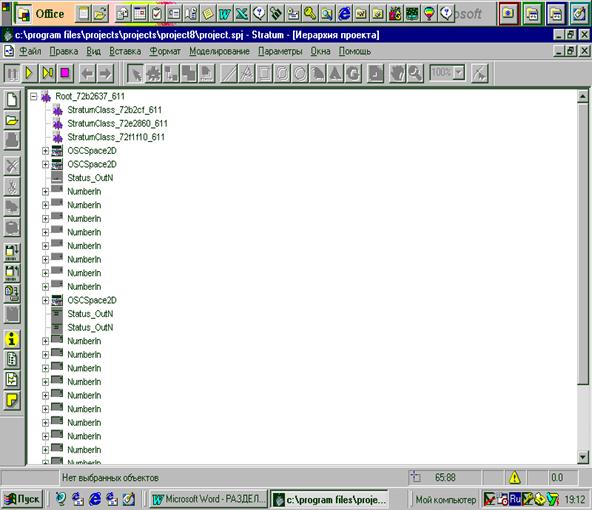Click the Пуск start button
Image resolution: width=592 pixels, height=510 pixels.
23,499
